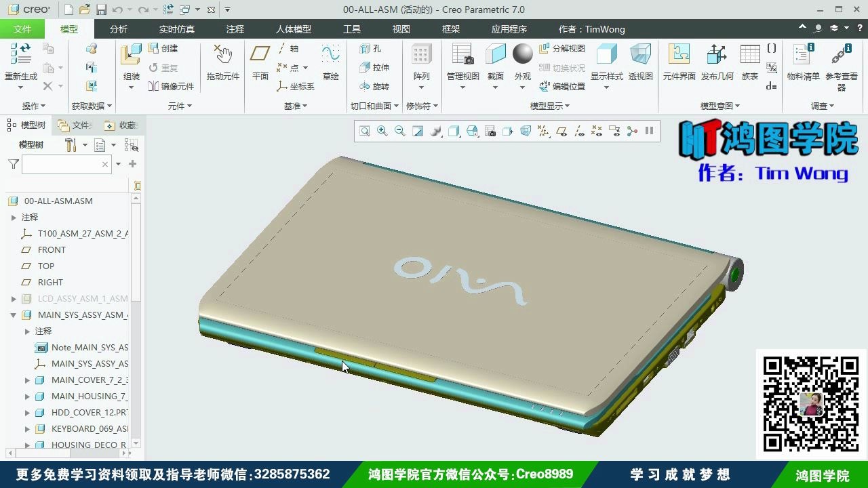Click Publish Geometry (发布几何)

tap(717, 63)
